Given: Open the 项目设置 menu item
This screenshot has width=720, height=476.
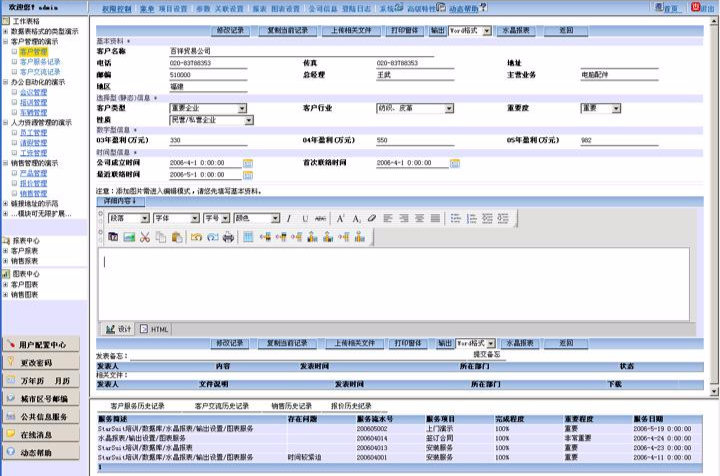Looking at the screenshot, I should [173, 9].
